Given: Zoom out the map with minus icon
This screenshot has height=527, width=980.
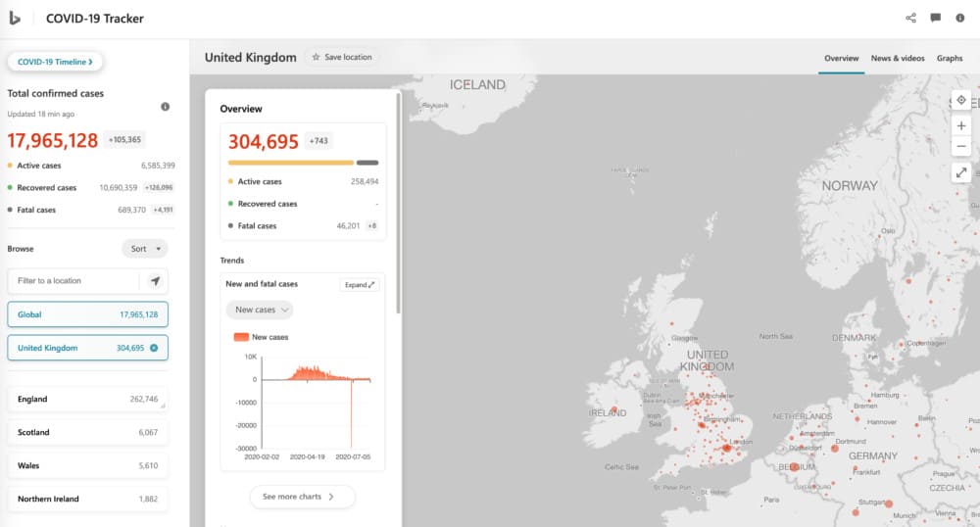Looking at the screenshot, I should pos(961,146).
